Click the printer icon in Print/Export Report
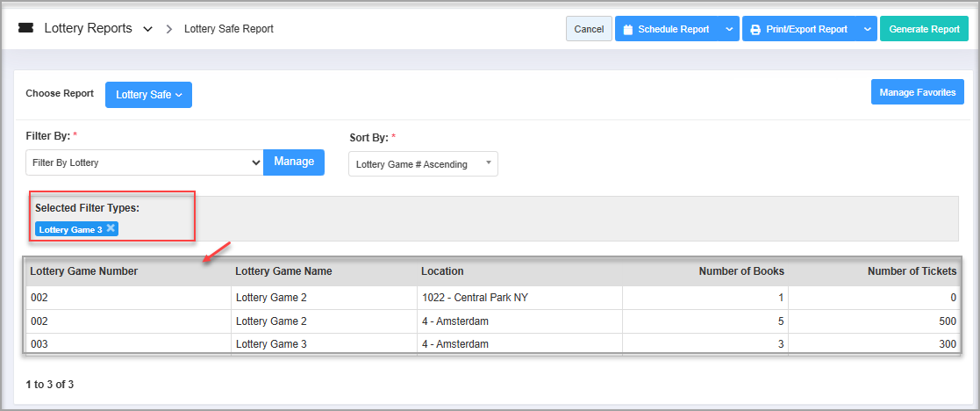Viewport: 980px width, 411px height. (755, 29)
